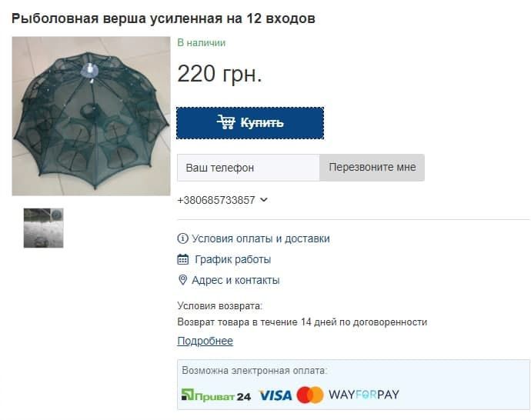
Task: Focus the Ваш телефон input field
Action: point(249,168)
